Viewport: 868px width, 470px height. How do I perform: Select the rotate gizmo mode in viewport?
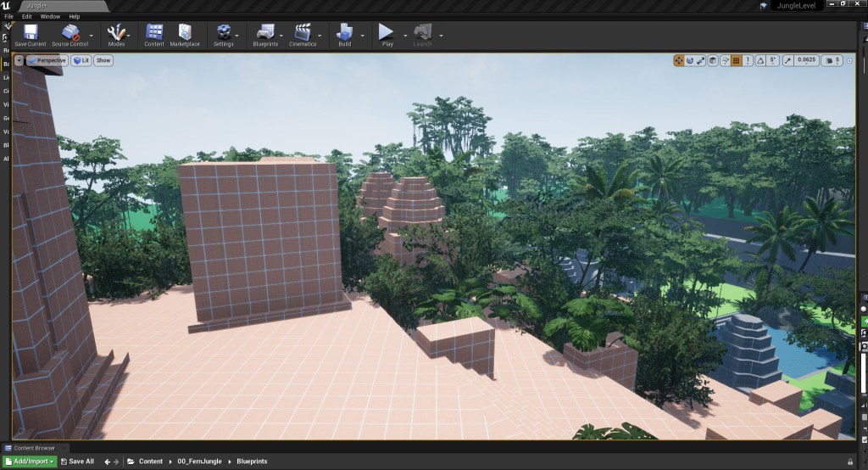point(690,60)
